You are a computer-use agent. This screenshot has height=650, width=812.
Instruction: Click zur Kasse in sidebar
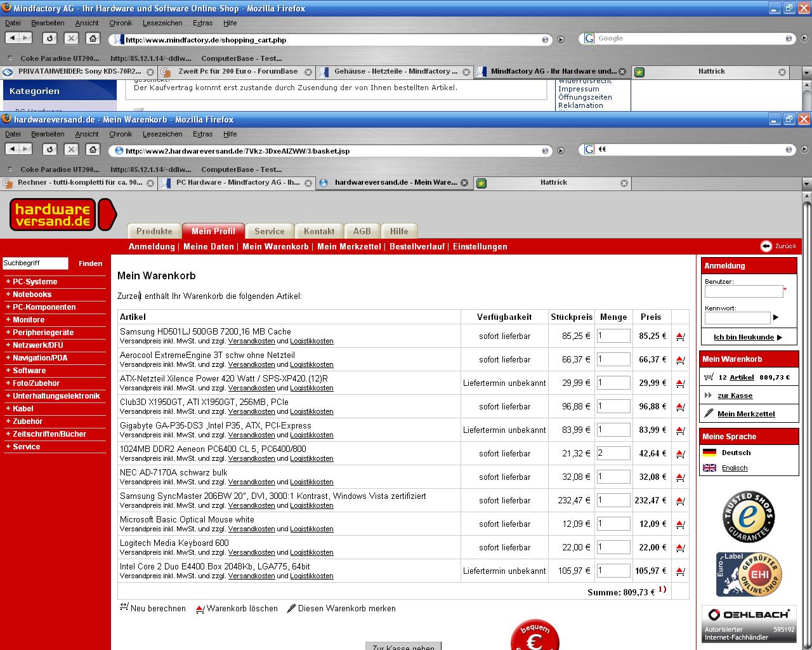(735, 395)
